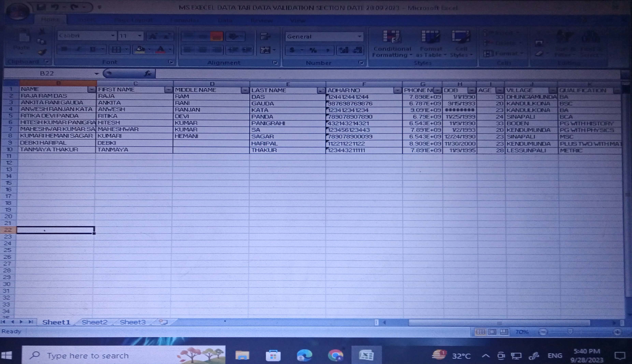
Task: Open the font name Calibri dropdown
Action: (x=113, y=36)
